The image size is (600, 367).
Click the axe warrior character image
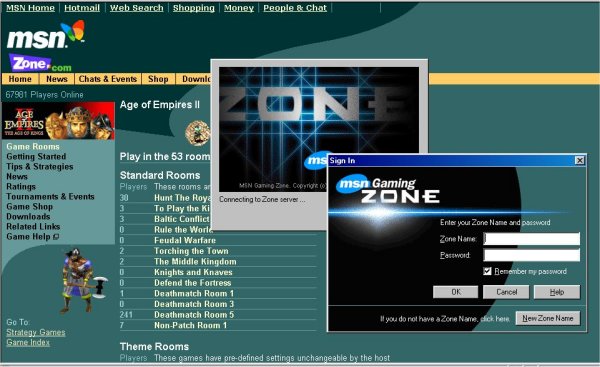click(82, 281)
